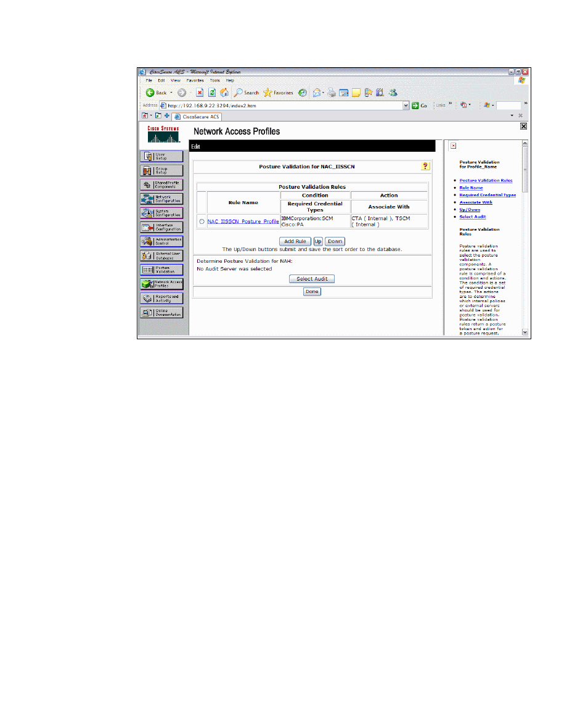Screen dimensions: 588x718
Task: Open the Select Audit help link
Action: 473,217
